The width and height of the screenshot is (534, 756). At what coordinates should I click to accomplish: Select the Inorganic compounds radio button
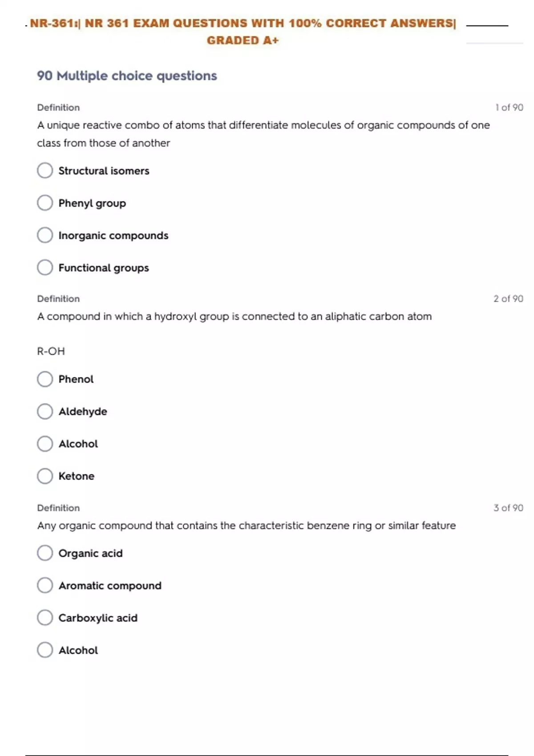(45, 235)
